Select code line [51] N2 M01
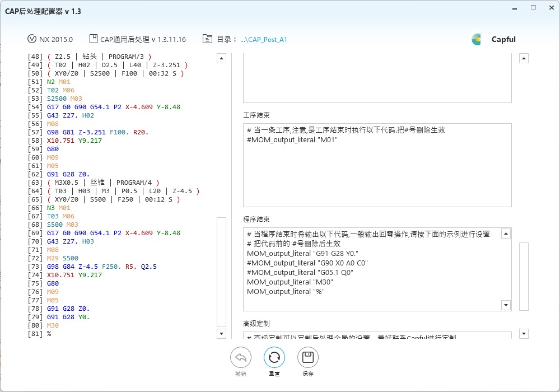This screenshot has width=560, height=392. [x=49, y=82]
